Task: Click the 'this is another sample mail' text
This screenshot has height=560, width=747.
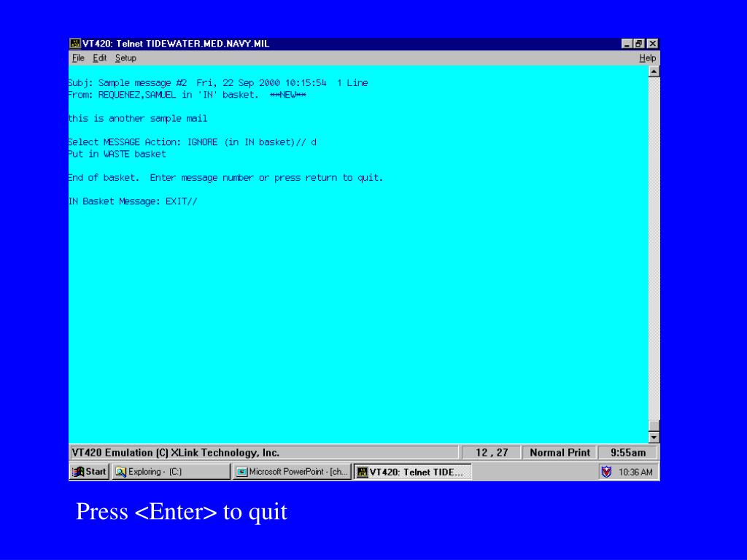Action: [x=138, y=119]
